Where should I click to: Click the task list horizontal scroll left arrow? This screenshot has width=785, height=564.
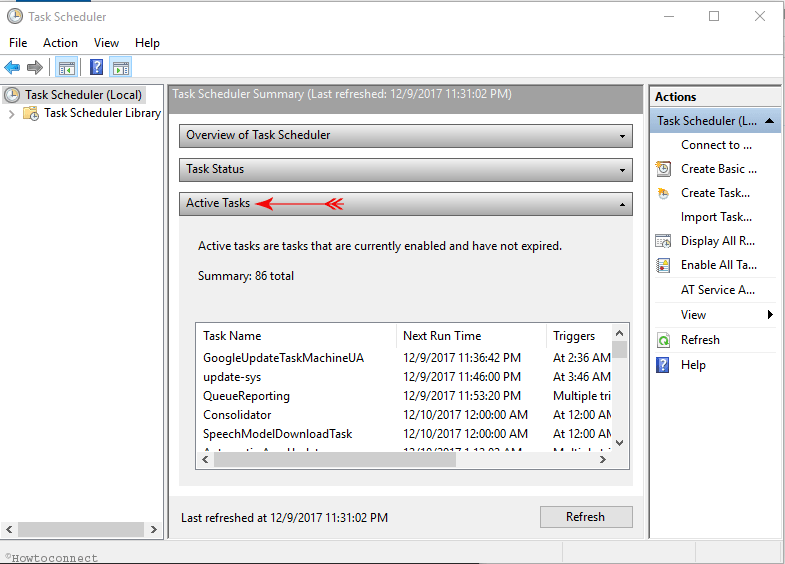[x=205, y=459]
